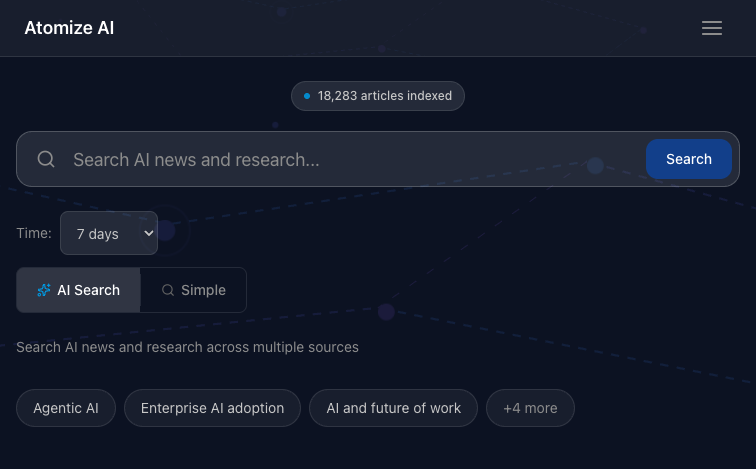Click the magnifier icon in search bar
The image size is (756, 469).
tap(46, 159)
